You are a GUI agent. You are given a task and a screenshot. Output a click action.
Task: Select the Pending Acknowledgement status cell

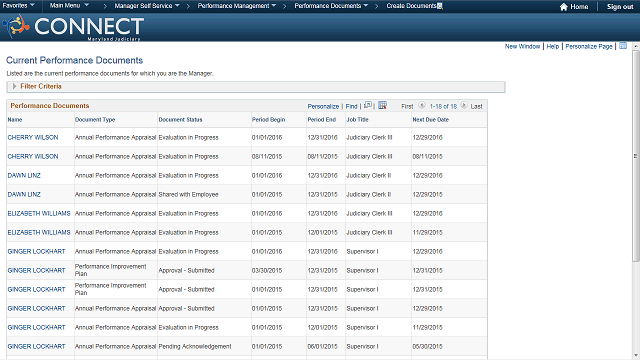[x=195, y=346]
